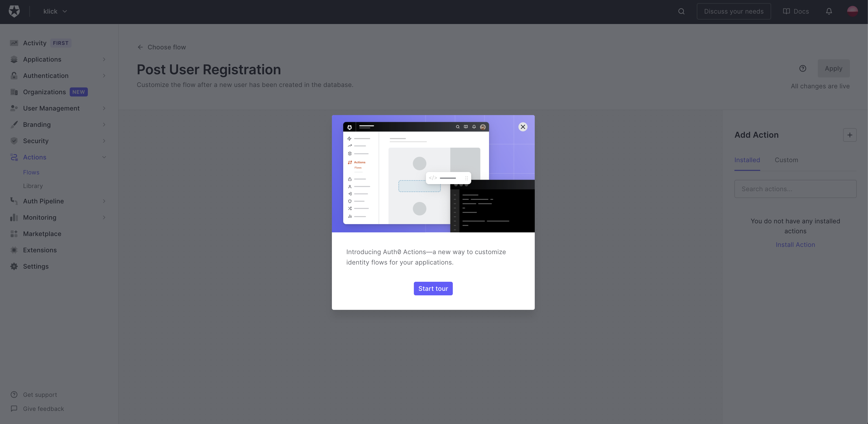The image size is (868, 424).
Task: Open the Marketplace sidebar item
Action: tap(42, 234)
